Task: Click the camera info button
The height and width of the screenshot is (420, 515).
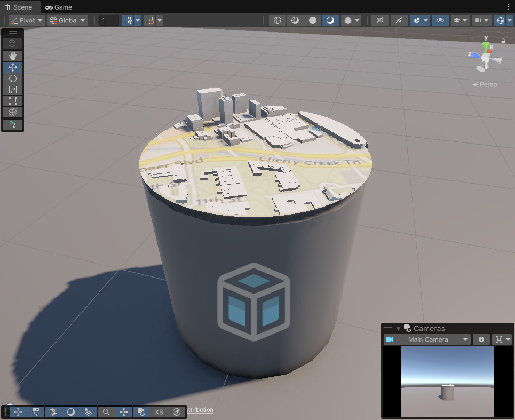Action: pos(481,339)
